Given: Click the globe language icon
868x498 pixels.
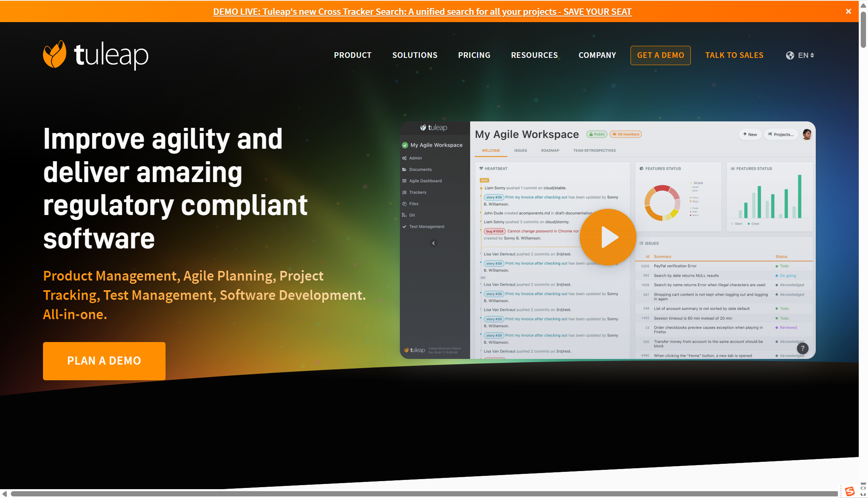Looking at the screenshot, I should (x=790, y=55).
